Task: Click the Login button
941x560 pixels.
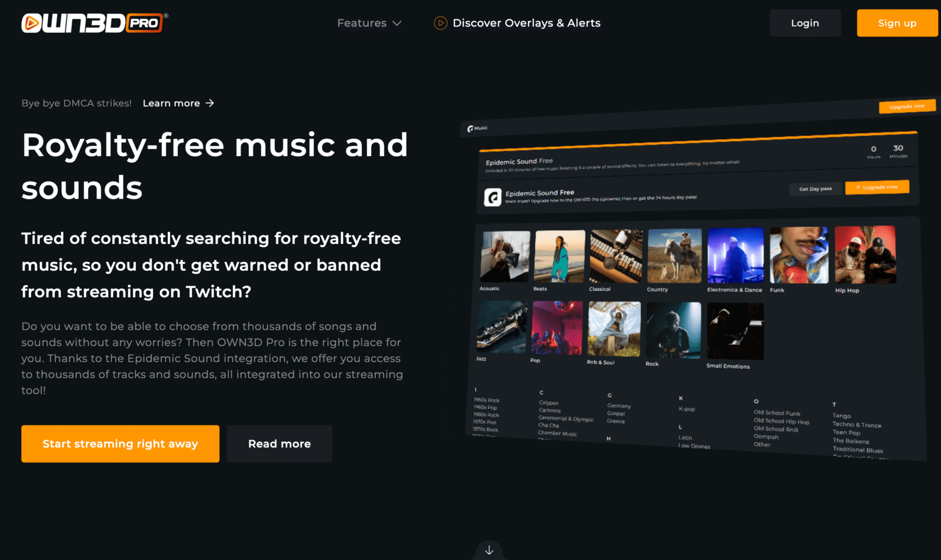Action: pos(805,23)
